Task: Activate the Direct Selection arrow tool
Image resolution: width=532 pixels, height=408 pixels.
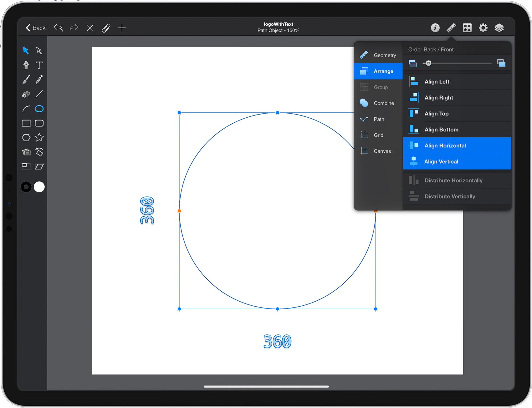Action: pyautogui.click(x=39, y=50)
